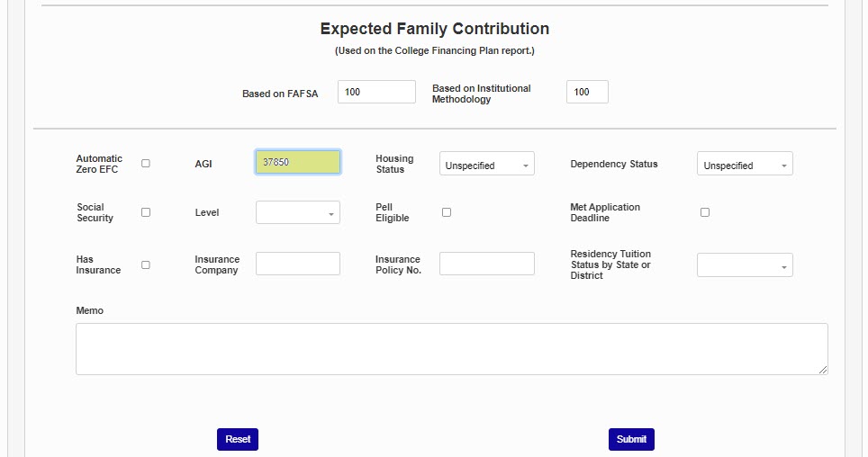Open the Housing Status dropdown

486,165
